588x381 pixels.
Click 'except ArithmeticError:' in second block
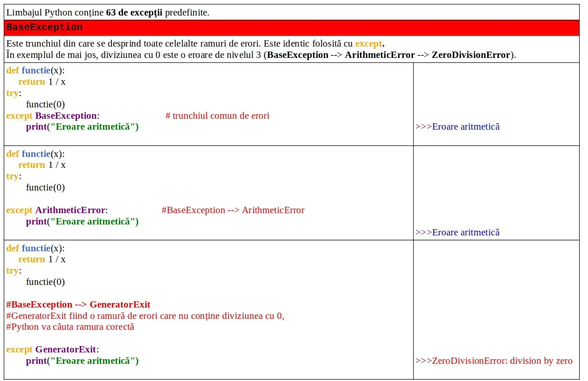[x=57, y=210]
